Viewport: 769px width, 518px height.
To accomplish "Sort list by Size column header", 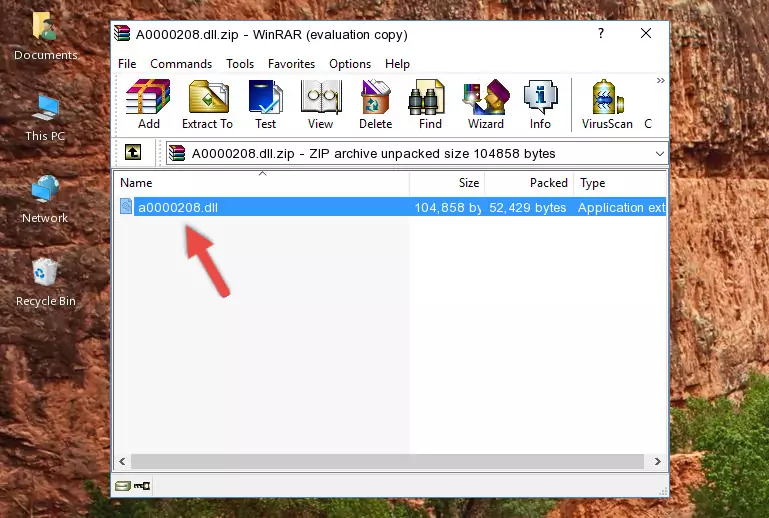I will pyautogui.click(x=447, y=183).
